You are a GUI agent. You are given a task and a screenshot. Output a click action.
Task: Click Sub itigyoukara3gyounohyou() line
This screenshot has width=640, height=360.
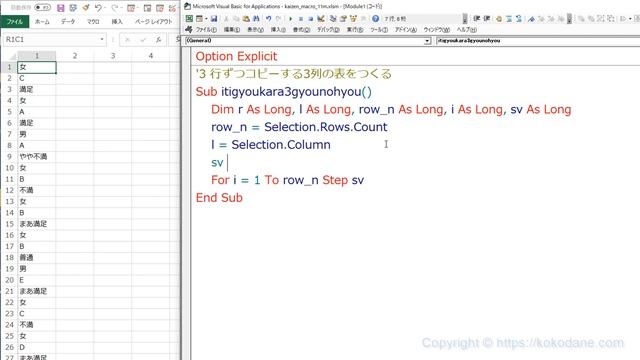284,92
